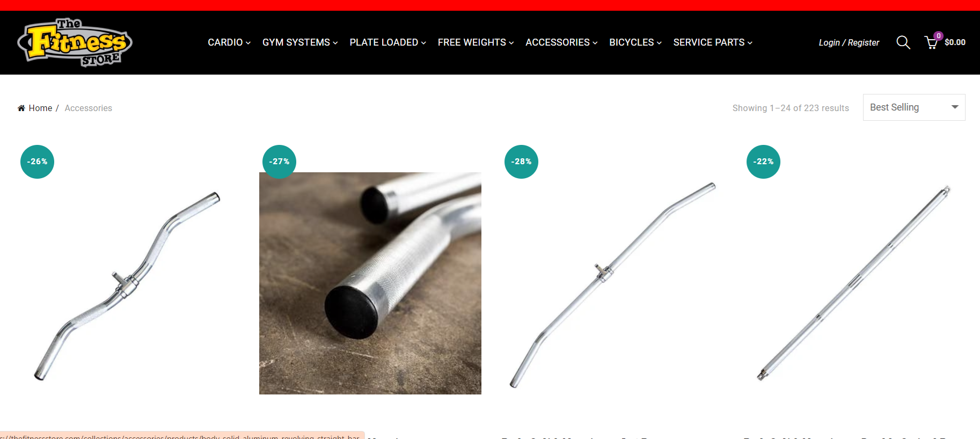
Task: Open the Service Parts menu
Action: click(x=713, y=42)
